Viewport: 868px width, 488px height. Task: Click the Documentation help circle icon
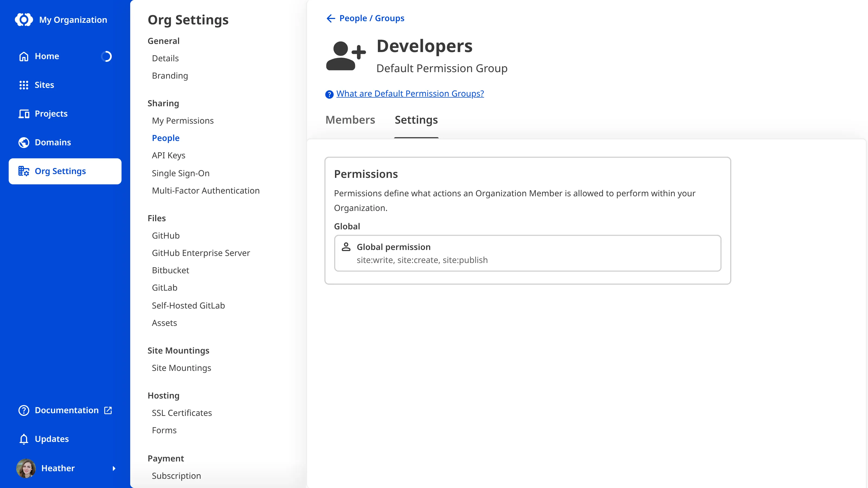(24, 410)
